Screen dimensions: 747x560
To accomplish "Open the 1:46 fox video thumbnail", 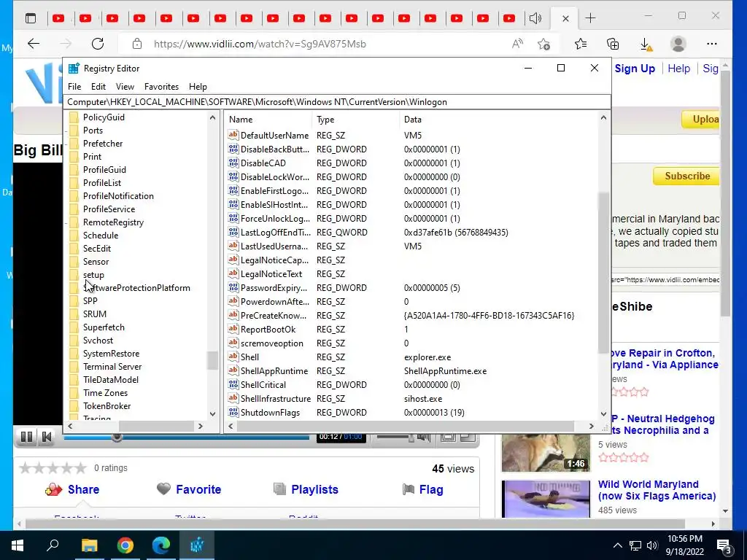I will click(x=546, y=453).
